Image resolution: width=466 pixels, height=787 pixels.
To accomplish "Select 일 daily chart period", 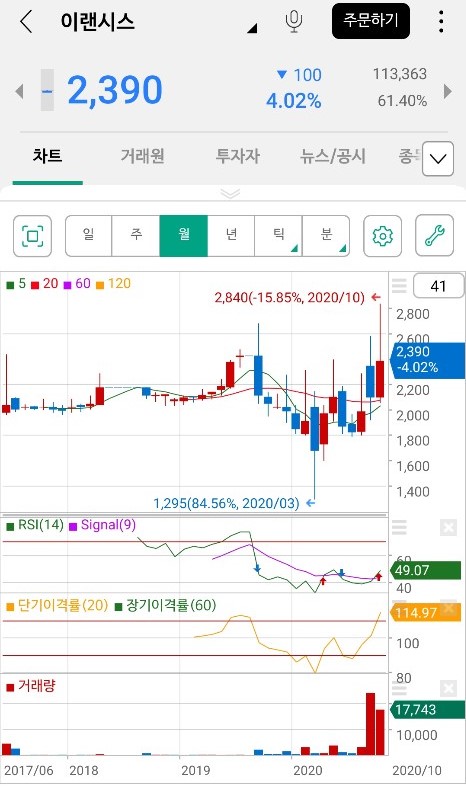I will (88, 235).
